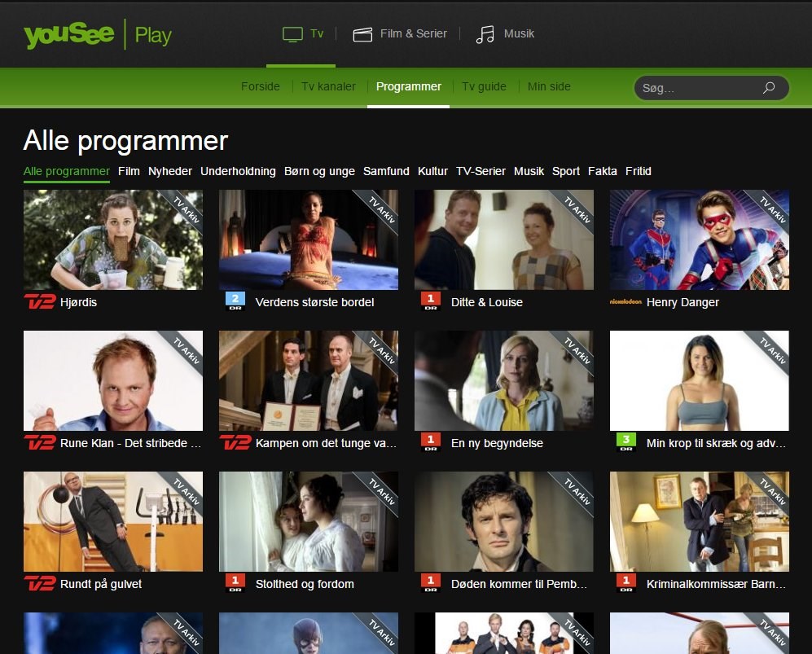
Task: Click the Stolthed og fordom title text
Action: tap(305, 584)
